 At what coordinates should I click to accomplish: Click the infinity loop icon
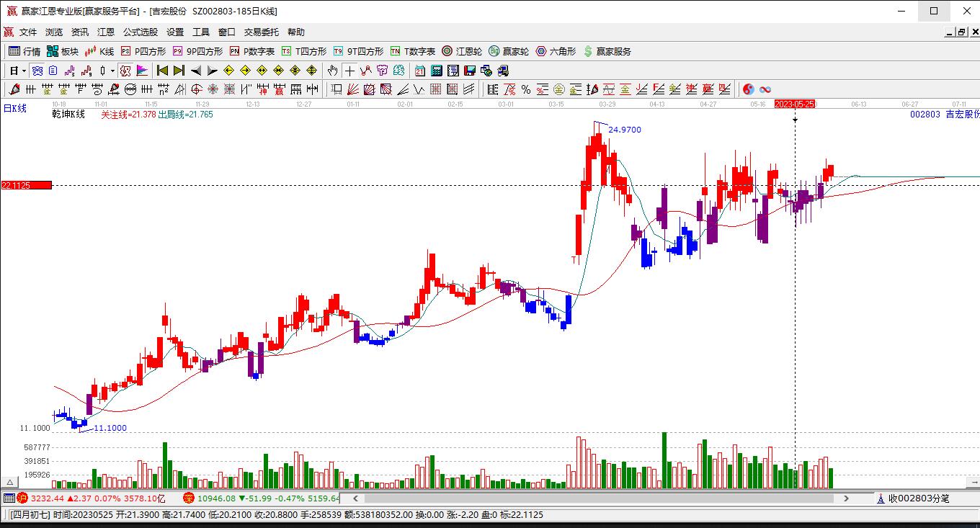[765, 89]
